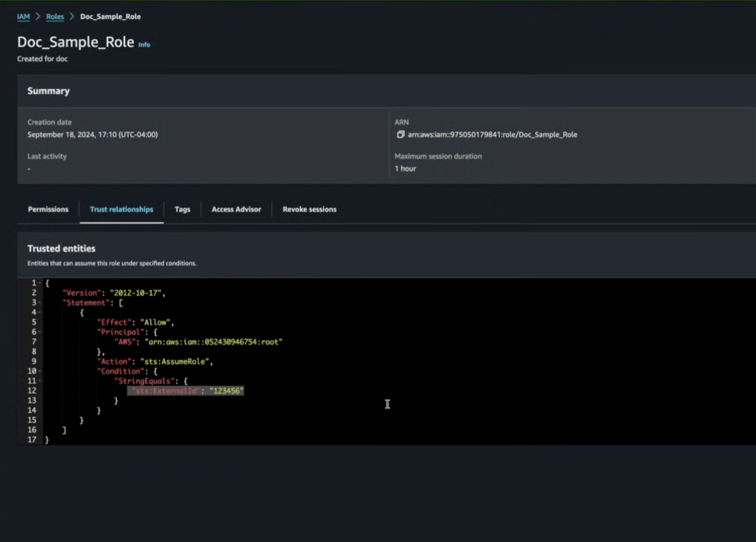Viewport: 756px width, 542px height.
Task: Fold the Condition block at line 10
Action: click(40, 371)
